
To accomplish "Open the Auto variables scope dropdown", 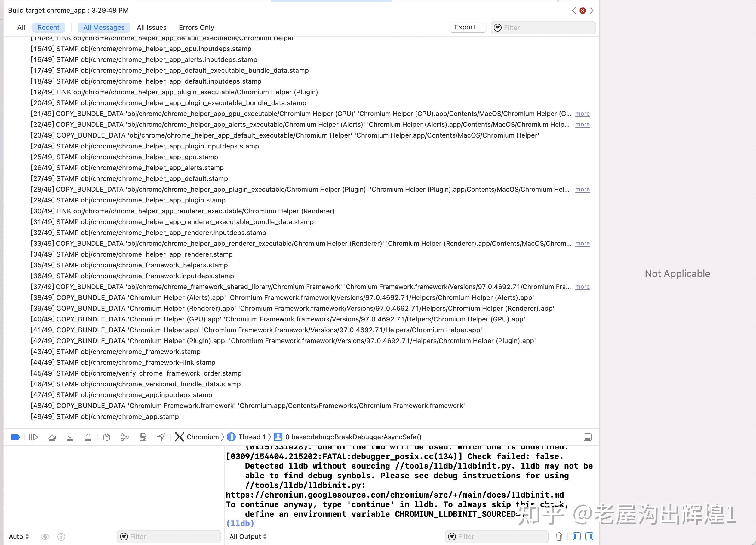I will [x=18, y=536].
